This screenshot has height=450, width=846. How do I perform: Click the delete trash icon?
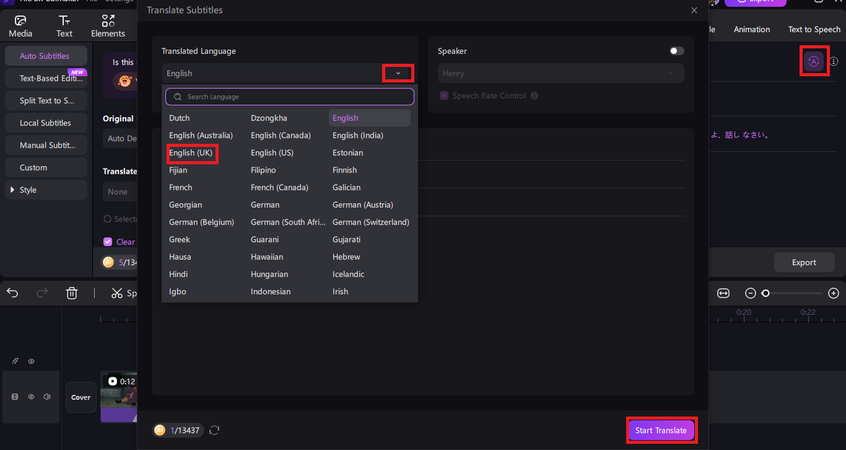pos(72,293)
